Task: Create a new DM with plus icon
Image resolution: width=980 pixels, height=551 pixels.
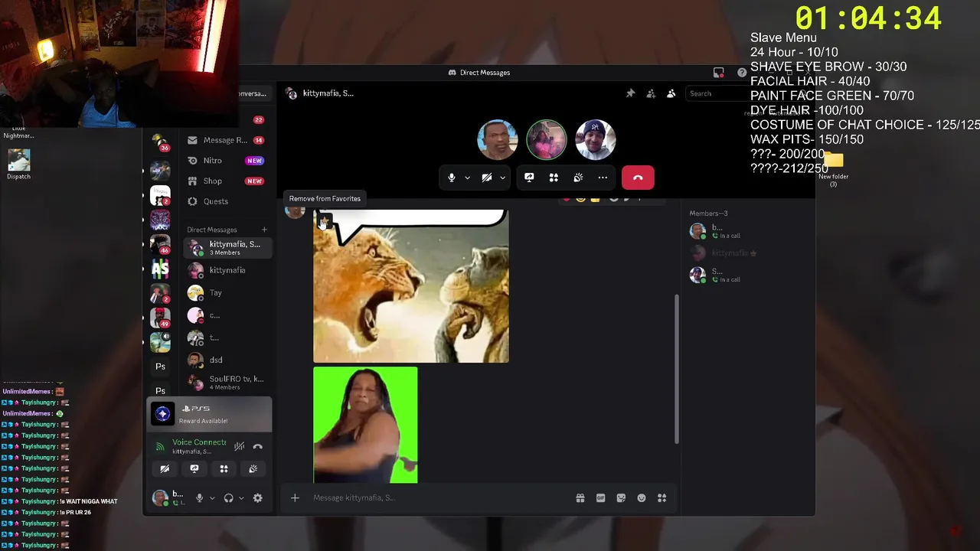Action: [x=264, y=230]
